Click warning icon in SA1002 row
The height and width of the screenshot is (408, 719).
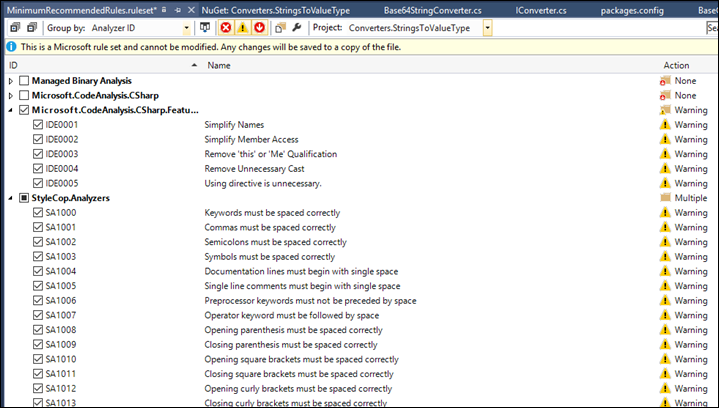point(665,242)
